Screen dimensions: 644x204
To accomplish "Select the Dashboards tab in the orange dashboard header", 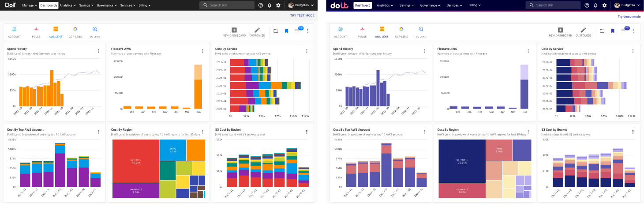I will [48, 5].
